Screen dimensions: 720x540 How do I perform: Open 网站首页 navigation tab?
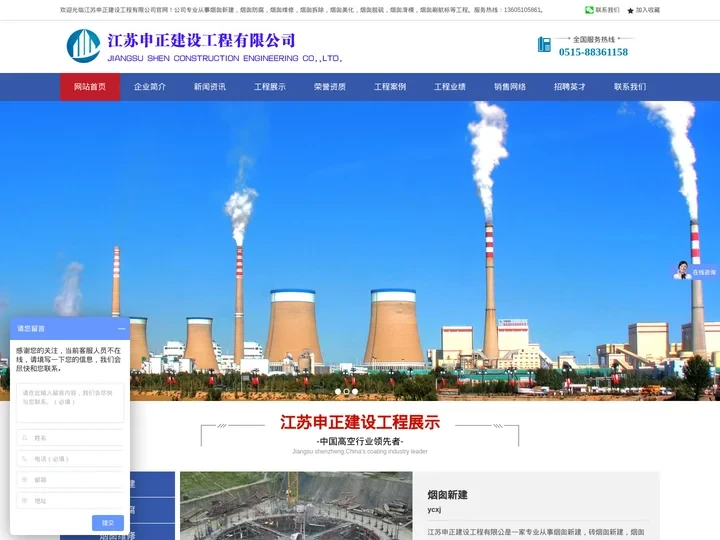pyautogui.click(x=90, y=87)
